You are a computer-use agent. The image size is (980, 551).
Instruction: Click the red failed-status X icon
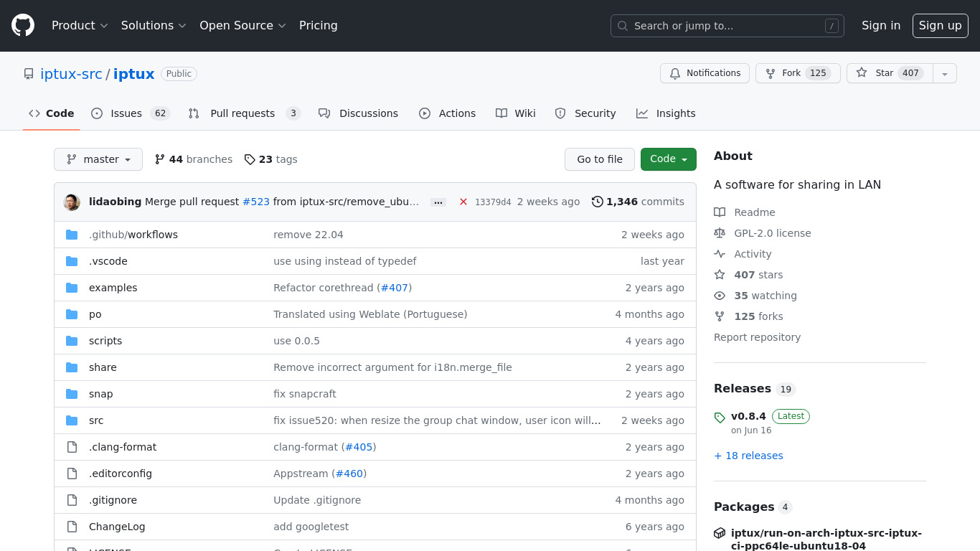coord(463,202)
